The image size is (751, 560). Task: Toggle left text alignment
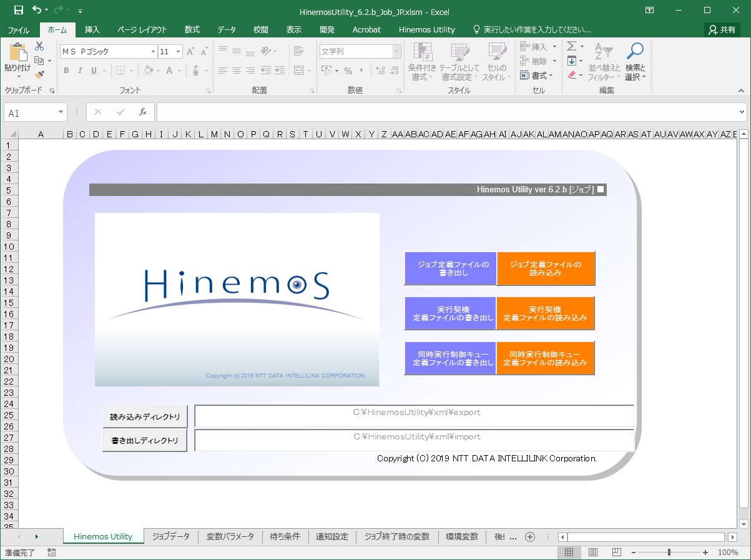(223, 71)
